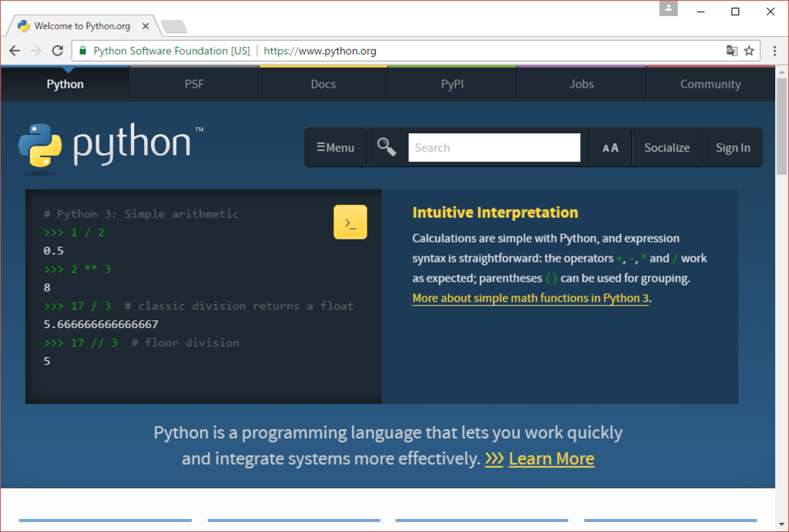Open the Menu dropdown
Image resolution: width=789 pixels, height=532 pixels.
tap(335, 148)
